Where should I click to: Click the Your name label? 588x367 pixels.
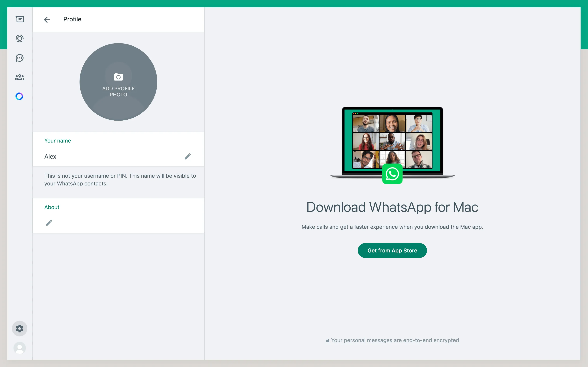(x=58, y=141)
